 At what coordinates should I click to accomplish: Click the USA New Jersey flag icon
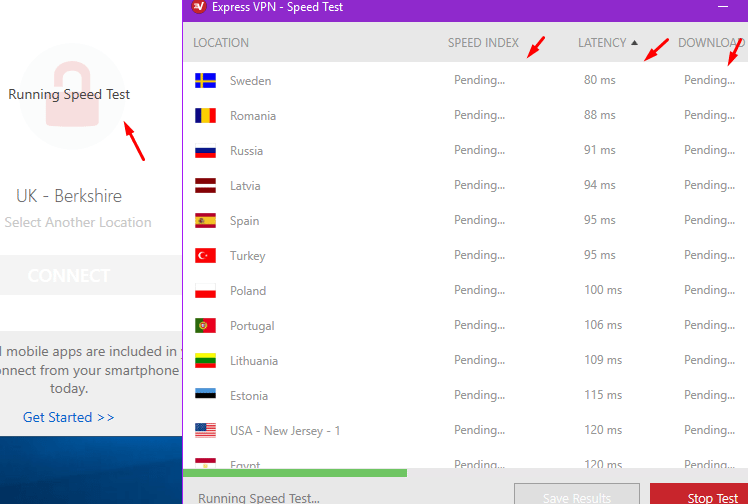click(206, 431)
